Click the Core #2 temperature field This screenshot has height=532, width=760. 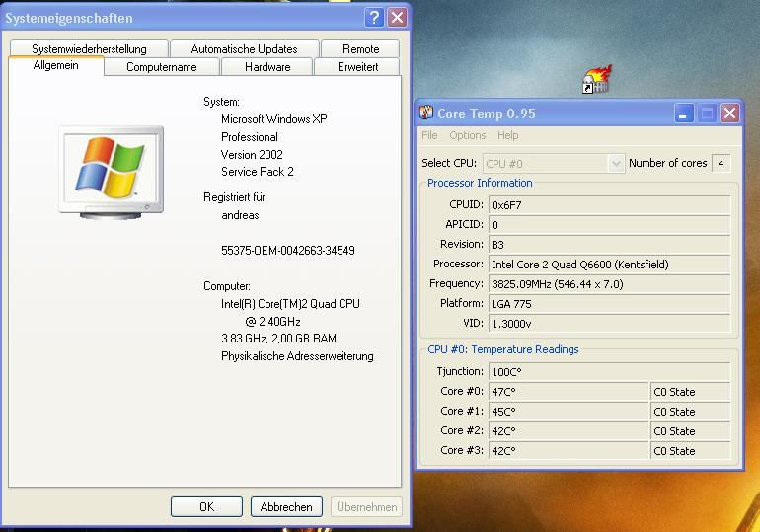click(x=569, y=431)
